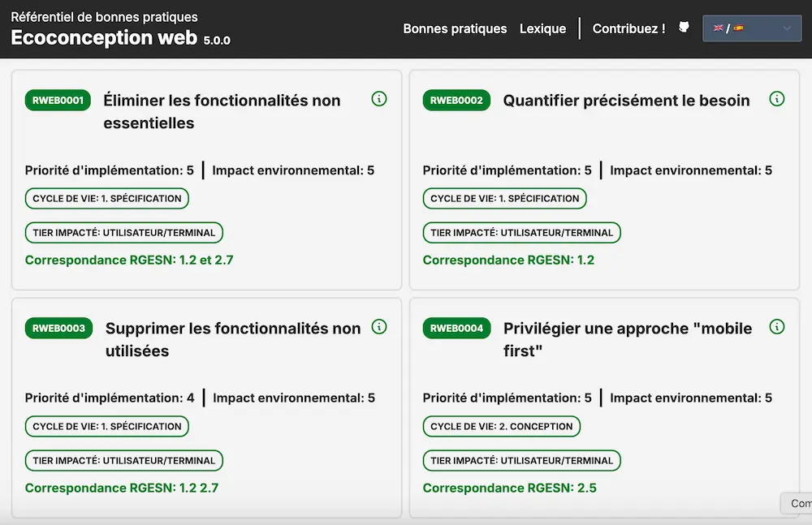Select the RWEB0002 badge
This screenshot has height=525, width=812.
tap(456, 101)
